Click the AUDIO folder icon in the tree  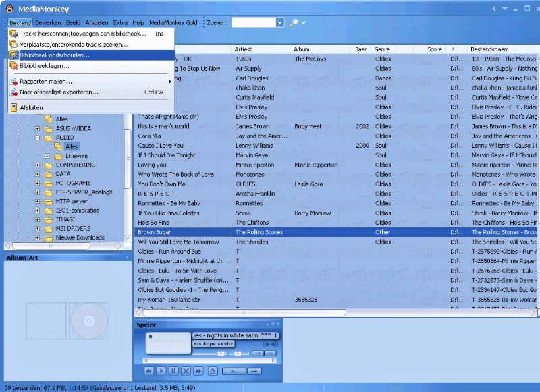[49, 138]
